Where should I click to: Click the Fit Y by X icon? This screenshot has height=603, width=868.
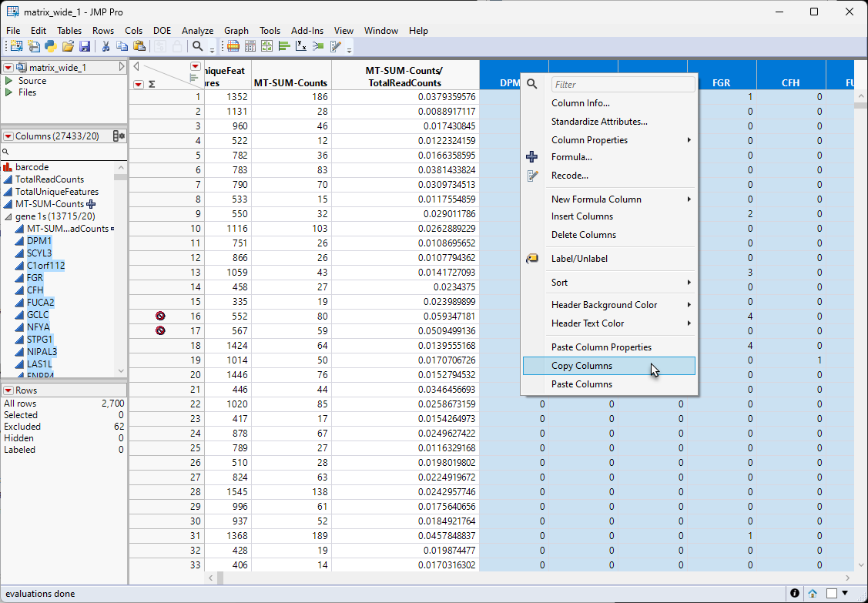[x=301, y=46]
